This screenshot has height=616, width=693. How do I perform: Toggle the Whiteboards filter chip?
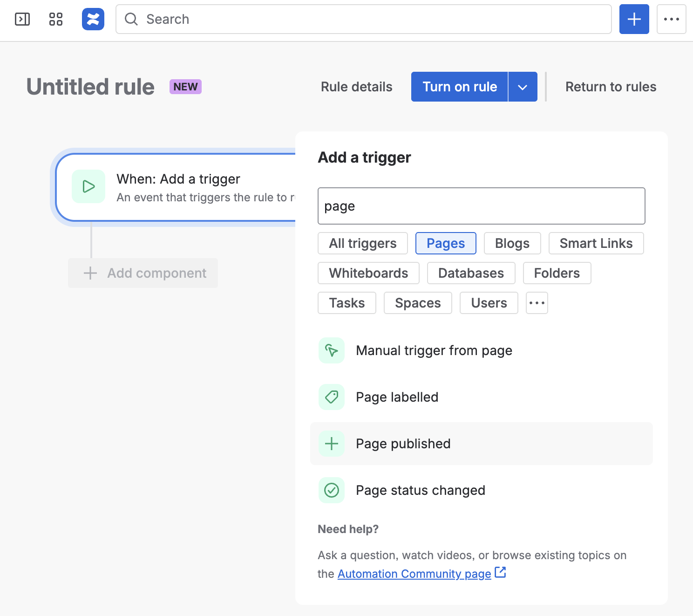pyautogui.click(x=368, y=273)
